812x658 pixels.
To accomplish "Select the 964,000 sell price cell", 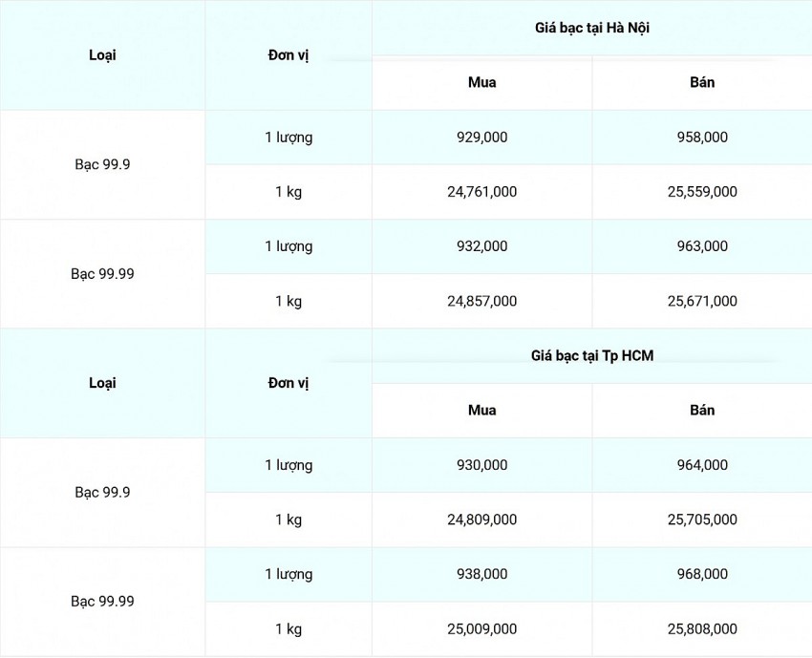I will click(x=702, y=466).
